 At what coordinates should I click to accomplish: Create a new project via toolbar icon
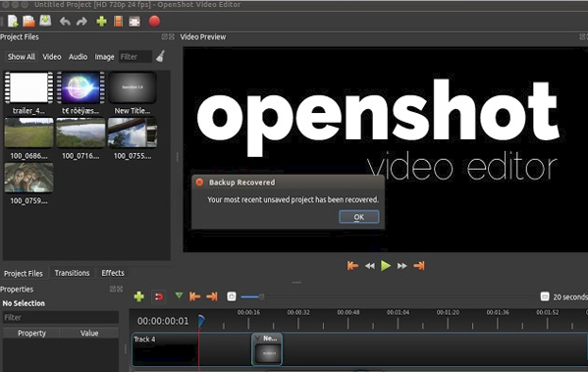coord(13,22)
